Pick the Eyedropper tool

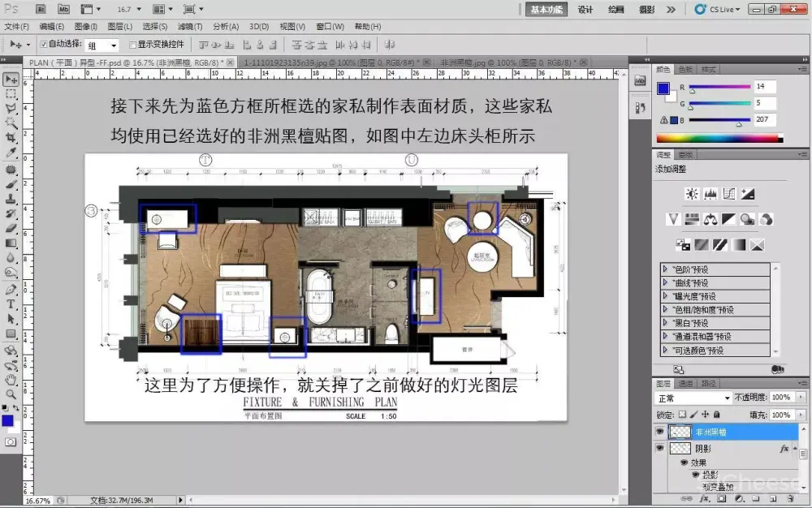[11, 154]
